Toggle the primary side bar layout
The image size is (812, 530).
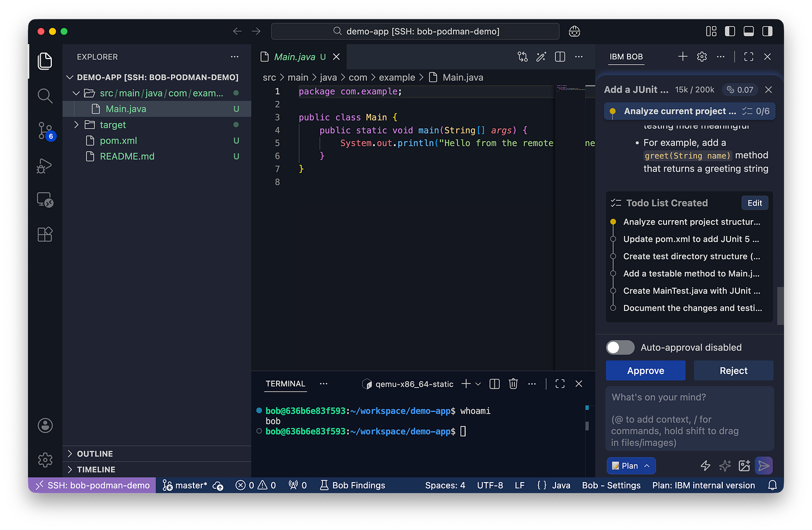pos(730,31)
